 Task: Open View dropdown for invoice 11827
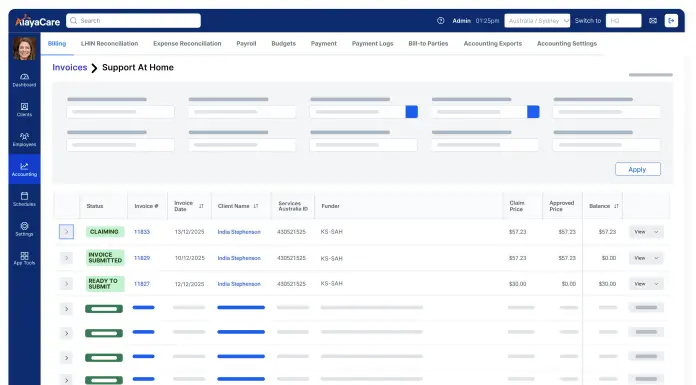pyautogui.click(x=646, y=284)
